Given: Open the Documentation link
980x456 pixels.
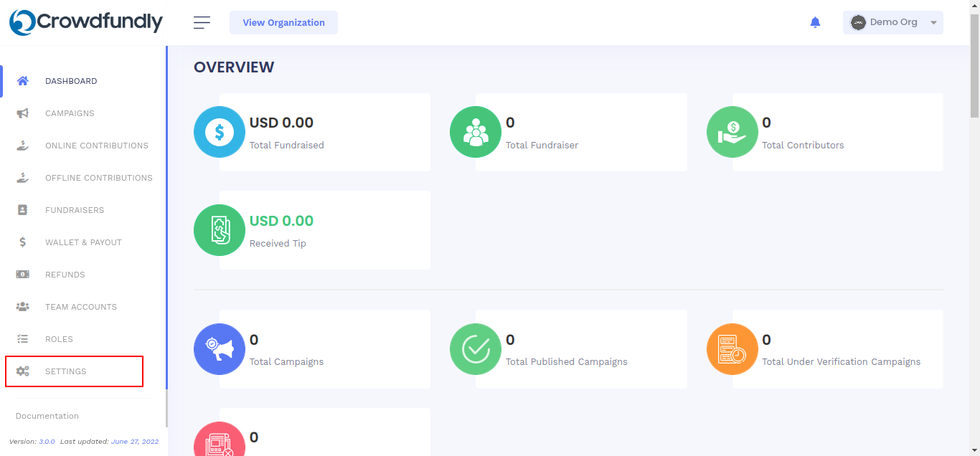Looking at the screenshot, I should [x=47, y=416].
